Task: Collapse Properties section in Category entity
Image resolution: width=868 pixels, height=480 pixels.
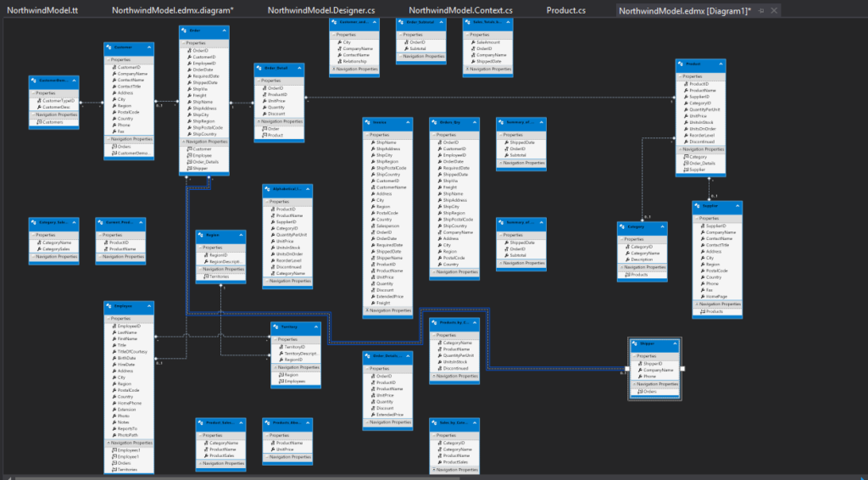Action: coord(621,239)
